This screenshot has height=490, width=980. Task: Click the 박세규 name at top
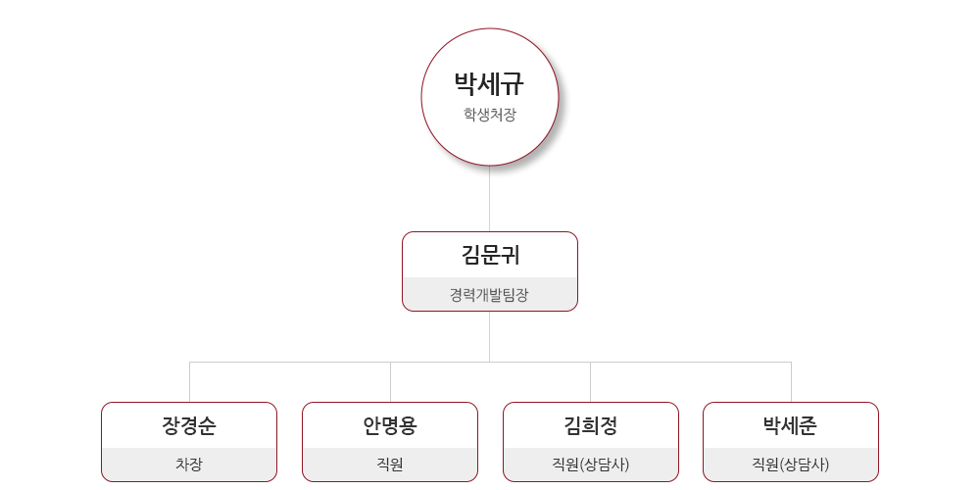point(489,84)
